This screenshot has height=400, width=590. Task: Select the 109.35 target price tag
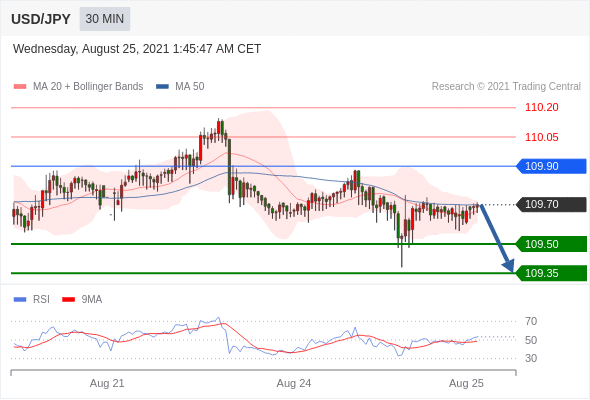[551, 273]
